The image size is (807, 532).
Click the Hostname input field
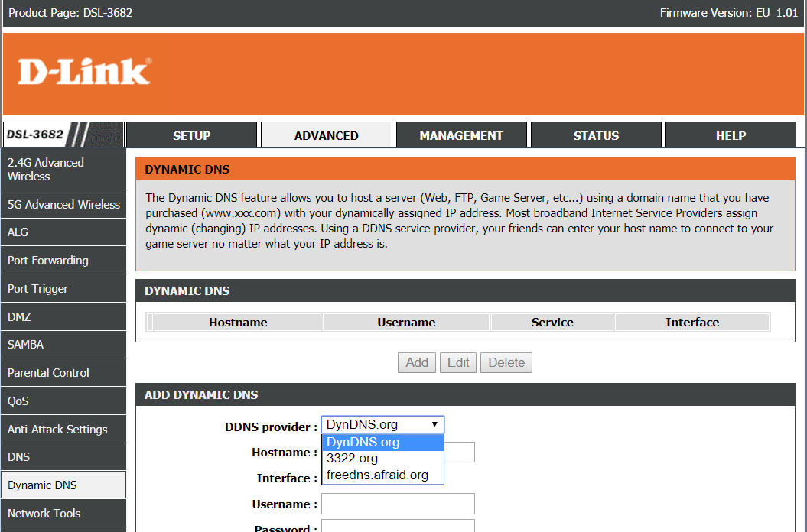[459, 453]
